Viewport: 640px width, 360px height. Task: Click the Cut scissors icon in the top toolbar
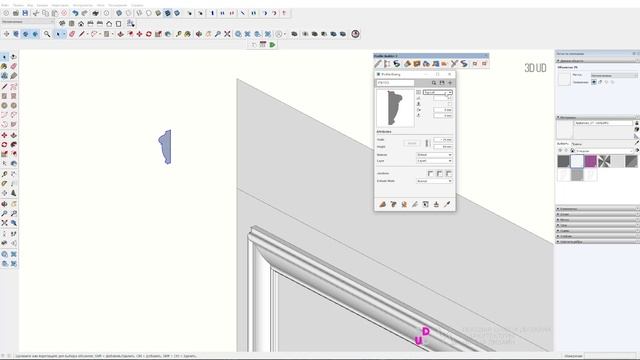pyautogui.click(x=36, y=13)
